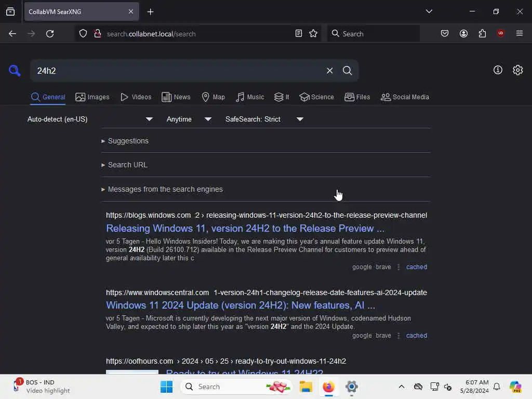Click the blogs.windows.com result URL
The width and height of the screenshot is (532, 399).
pyautogui.click(x=267, y=216)
